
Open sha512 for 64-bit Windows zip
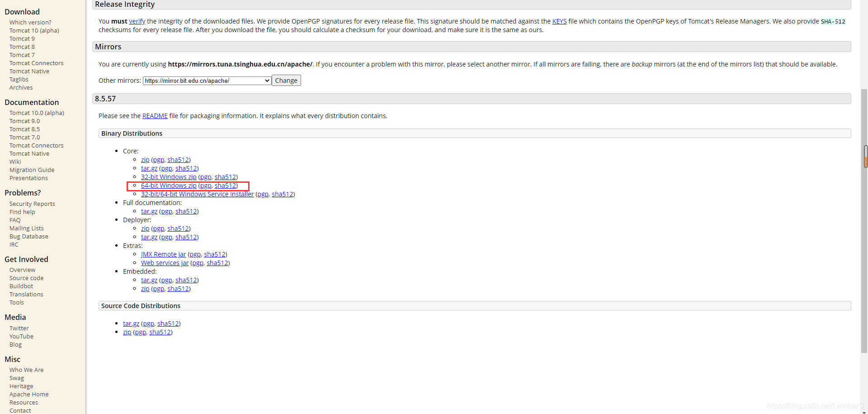(x=225, y=186)
